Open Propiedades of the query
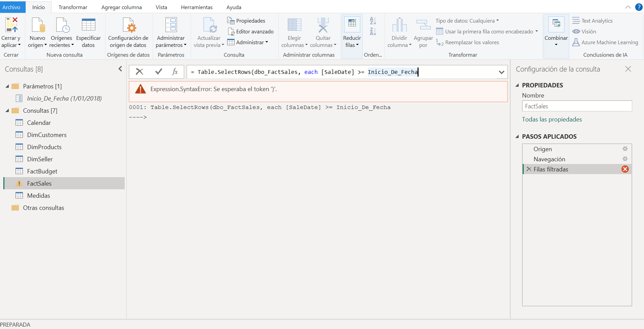 pyautogui.click(x=246, y=21)
